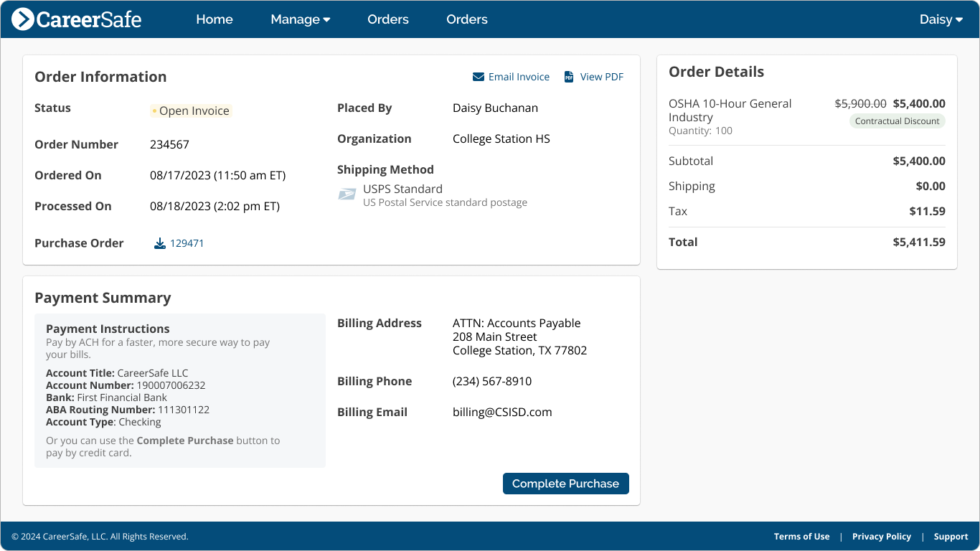This screenshot has width=980, height=551.
Task: Open the Privacy Policy page
Action: point(882,536)
